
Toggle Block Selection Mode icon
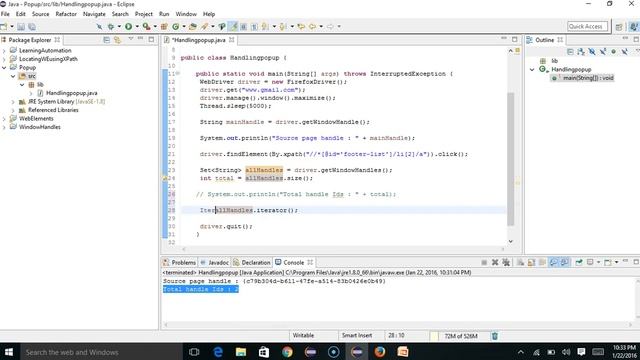click(x=244, y=27)
